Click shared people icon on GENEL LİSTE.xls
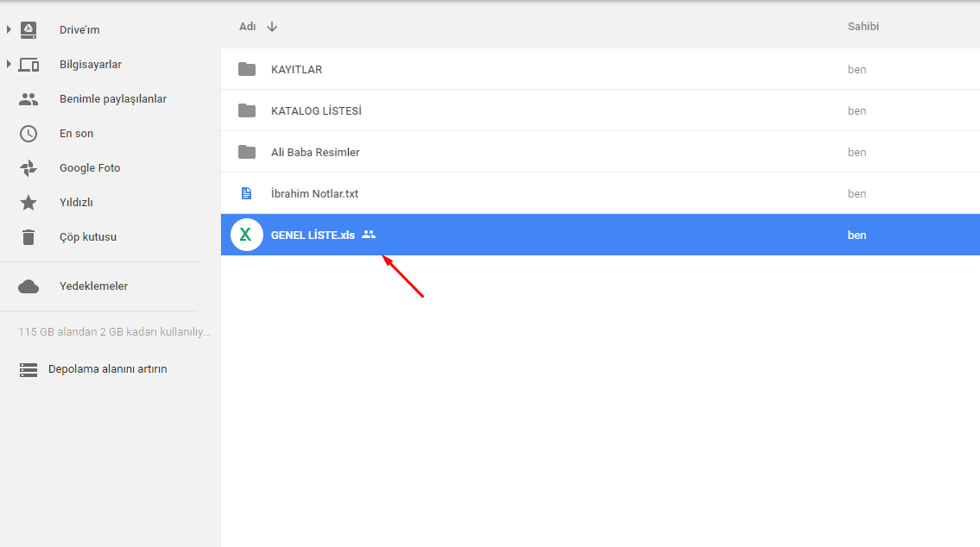This screenshot has width=980, height=547. 369,235
